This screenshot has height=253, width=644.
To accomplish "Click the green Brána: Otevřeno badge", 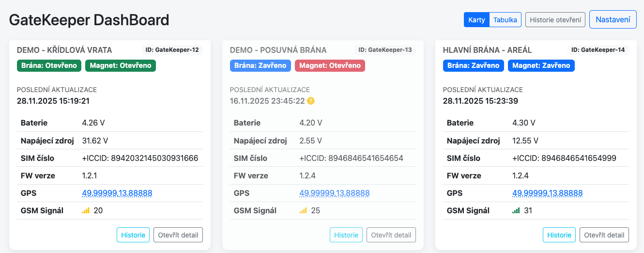I will pyautogui.click(x=49, y=65).
